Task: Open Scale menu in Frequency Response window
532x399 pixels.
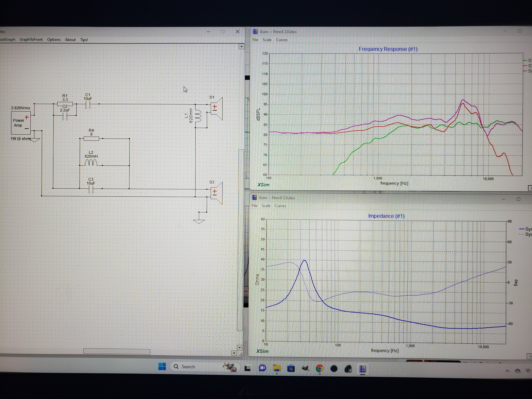Action: tap(267, 40)
